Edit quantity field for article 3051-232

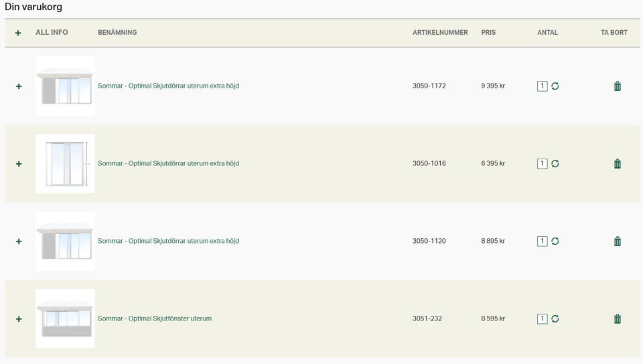pos(542,318)
